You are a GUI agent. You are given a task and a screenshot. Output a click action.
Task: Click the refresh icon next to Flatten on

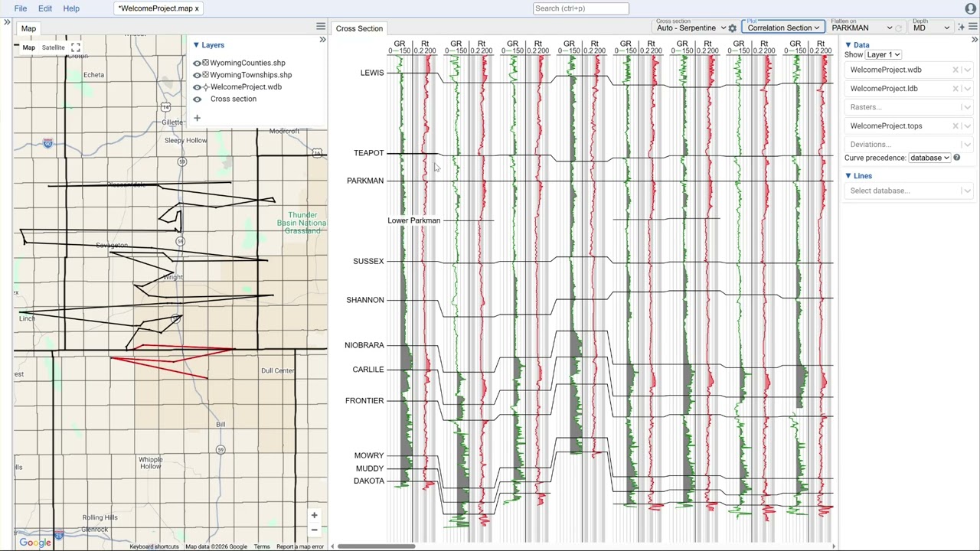click(899, 28)
